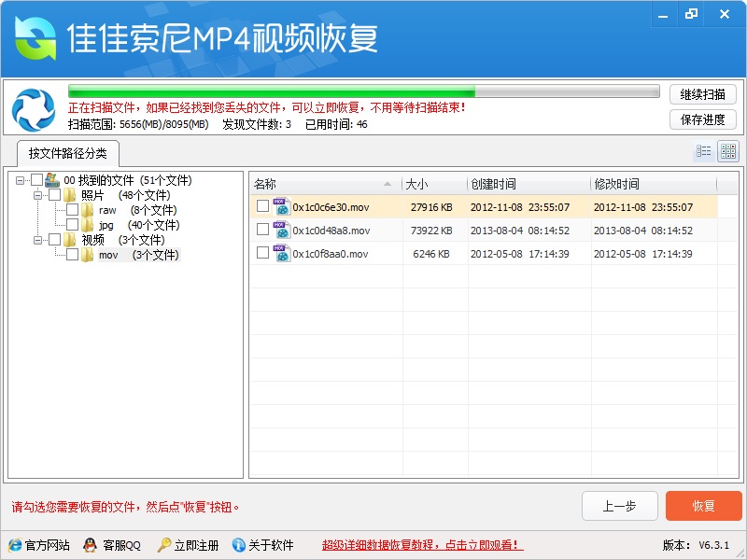
Task: Check the box for 0x1c0d48a8.mov
Action: [x=262, y=231]
